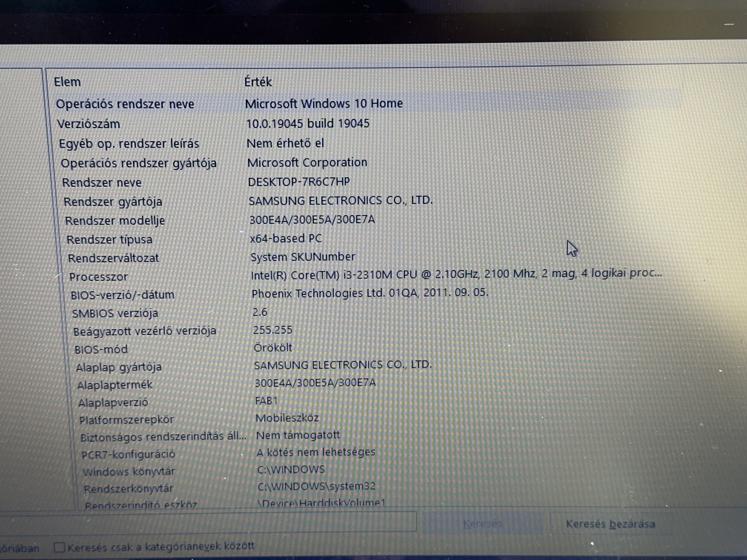This screenshot has width=747, height=560.
Task: Click the 'Keresés bezárása' button
Action: (610, 524)
